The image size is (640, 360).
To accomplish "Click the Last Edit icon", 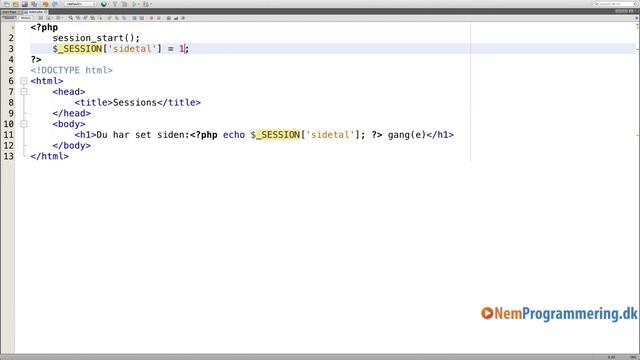I will click(x=40, y=18).
